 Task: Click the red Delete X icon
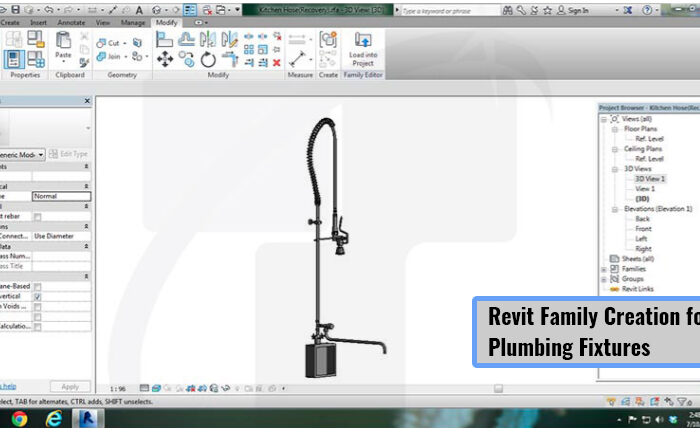click(x=277, y=62)
